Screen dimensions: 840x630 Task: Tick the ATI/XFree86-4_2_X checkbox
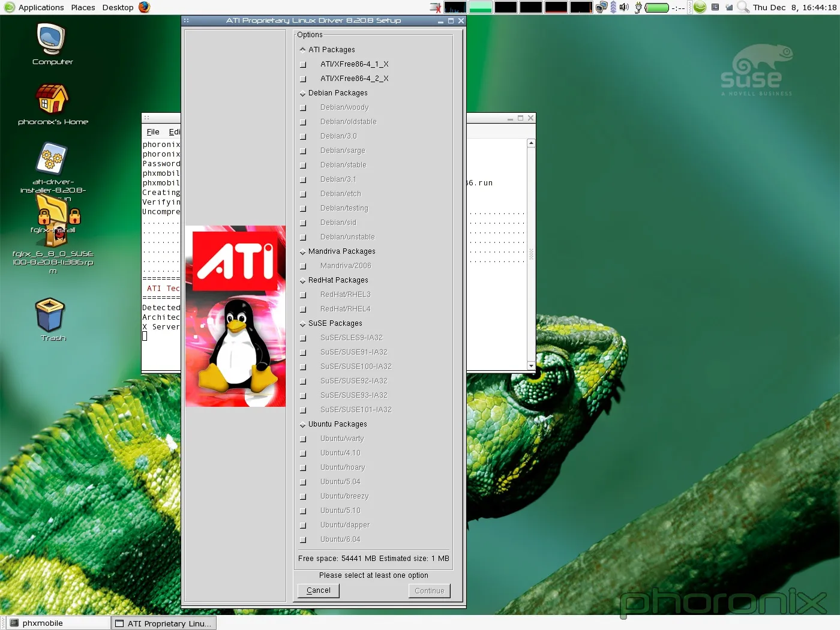303,79
